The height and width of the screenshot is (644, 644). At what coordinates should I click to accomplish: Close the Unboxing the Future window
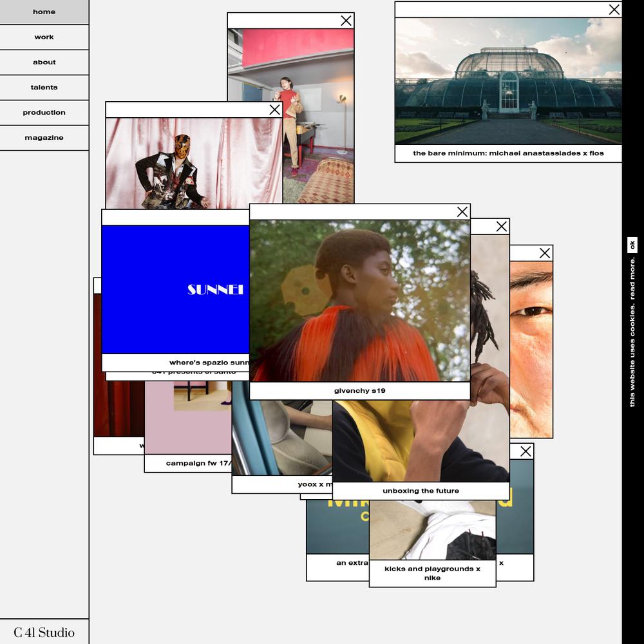[501, 226]
